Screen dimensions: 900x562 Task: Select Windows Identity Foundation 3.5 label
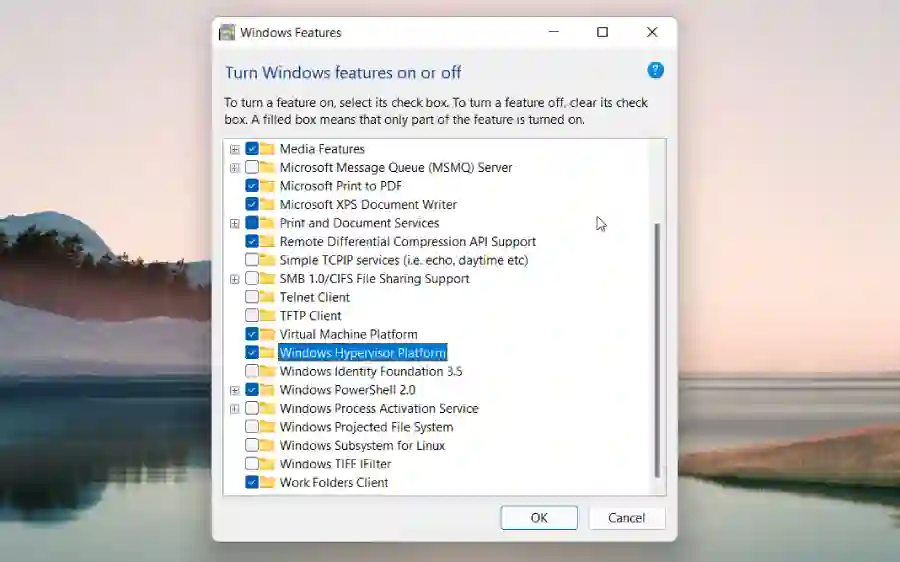coord(371,371)
